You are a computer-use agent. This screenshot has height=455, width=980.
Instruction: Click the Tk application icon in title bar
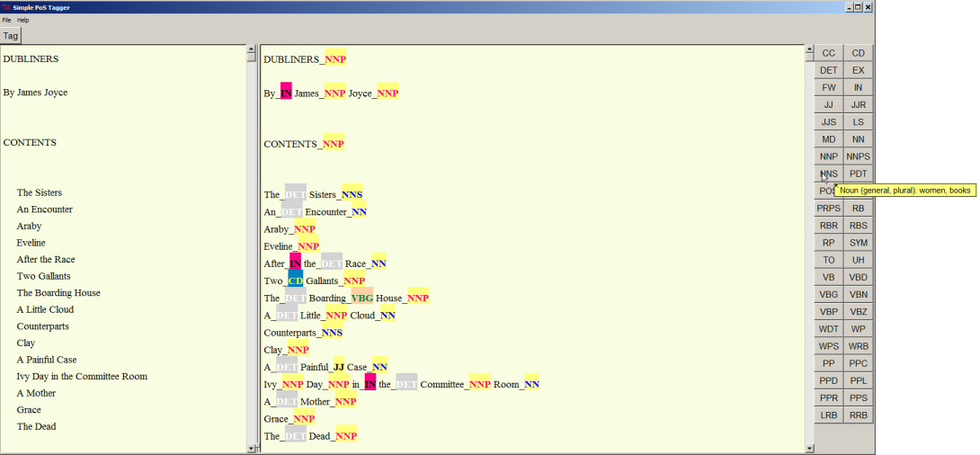[6, 7]
